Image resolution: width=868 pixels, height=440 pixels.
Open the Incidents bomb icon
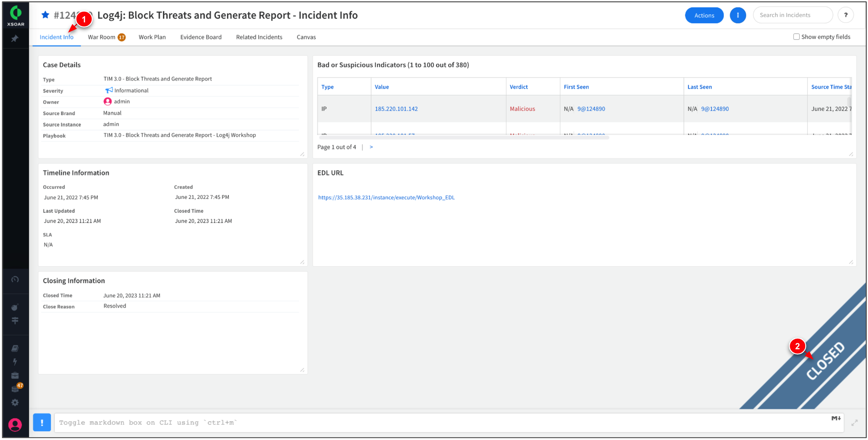coord(15,307)
